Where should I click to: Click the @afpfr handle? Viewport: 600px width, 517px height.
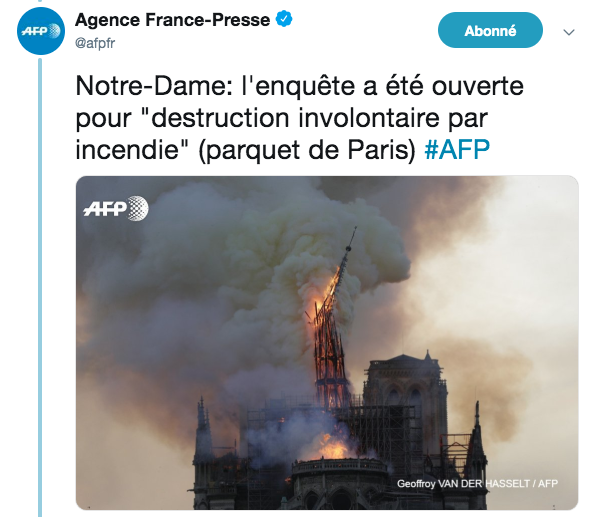[x=95, y=43]
